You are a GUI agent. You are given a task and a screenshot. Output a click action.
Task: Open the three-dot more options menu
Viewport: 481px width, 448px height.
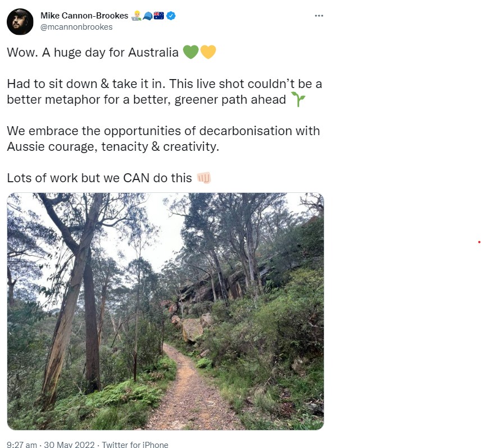pos(319,16)
